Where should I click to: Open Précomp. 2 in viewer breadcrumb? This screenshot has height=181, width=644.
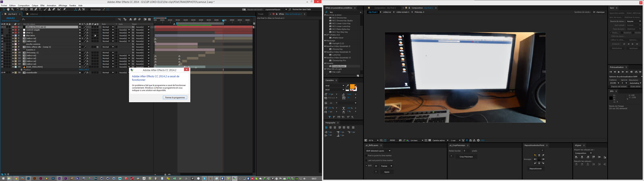click(419, 12)
